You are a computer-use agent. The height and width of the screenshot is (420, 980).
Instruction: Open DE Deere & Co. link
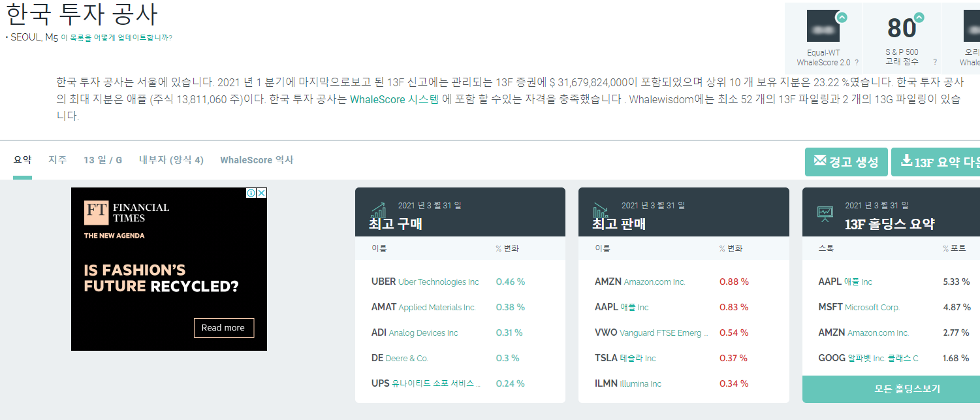click(400, 358)
